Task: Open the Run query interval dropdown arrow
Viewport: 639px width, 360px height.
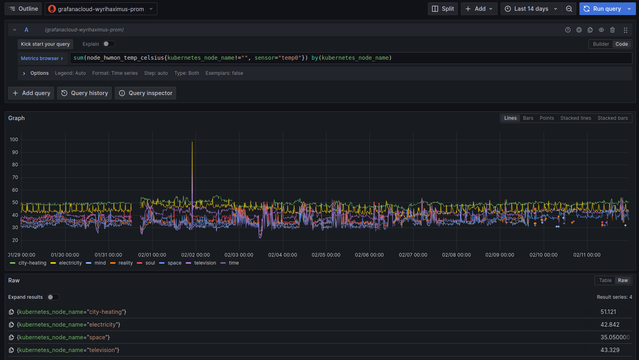Action: coord(630,9)
